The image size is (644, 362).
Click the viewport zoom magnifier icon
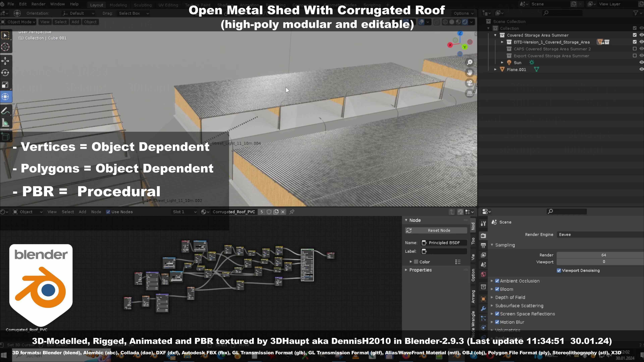[x=470, y=62]
